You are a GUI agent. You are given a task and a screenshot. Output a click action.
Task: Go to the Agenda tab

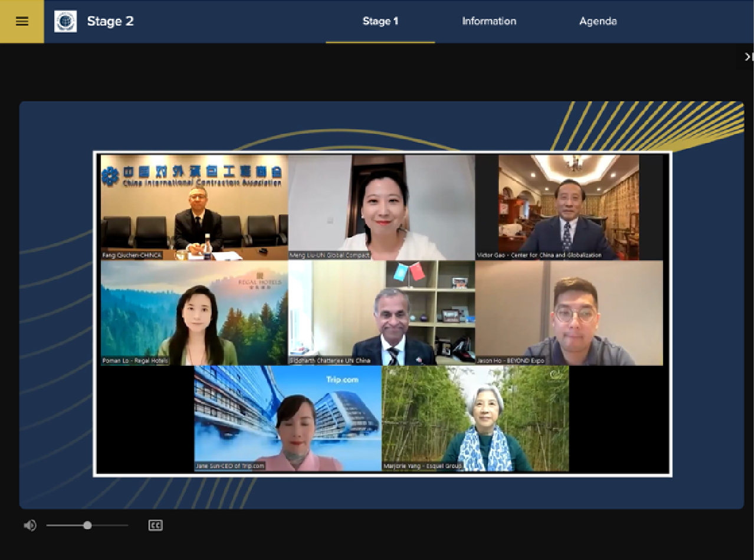coord(598,21)
